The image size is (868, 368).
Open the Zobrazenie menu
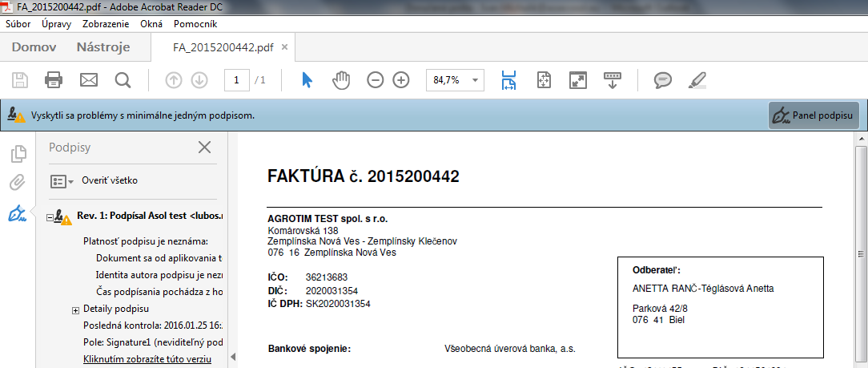(x=106, y=24)
